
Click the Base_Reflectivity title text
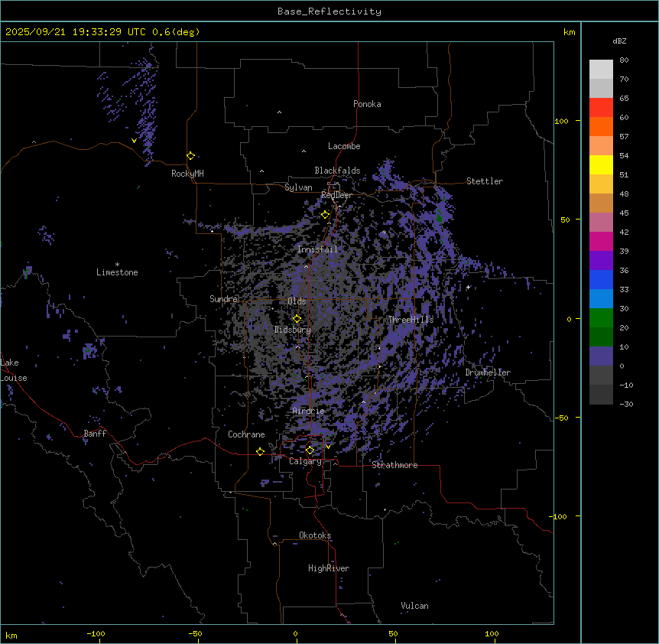pos(329,11)
